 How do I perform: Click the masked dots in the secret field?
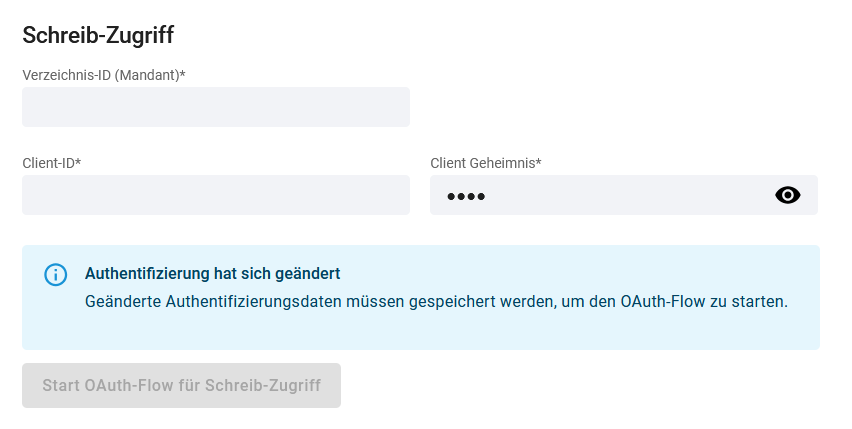coord(466,197)
